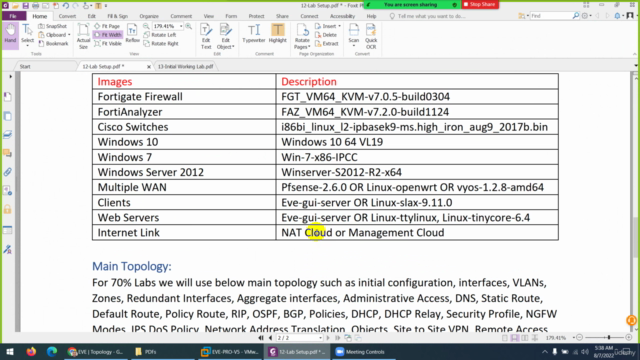Viewport: 640px width, 360px height.
Task: Enable Reflow view
Action: click(132, 33)
